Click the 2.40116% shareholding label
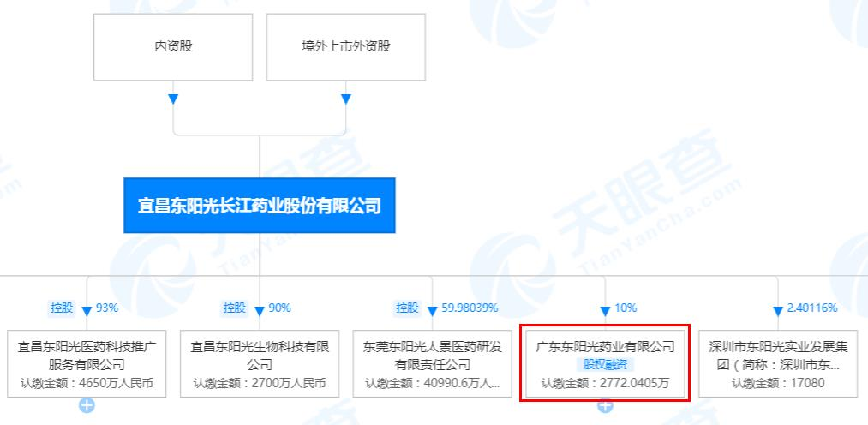The width and height of the screenshot is (868, 425). 812,308
